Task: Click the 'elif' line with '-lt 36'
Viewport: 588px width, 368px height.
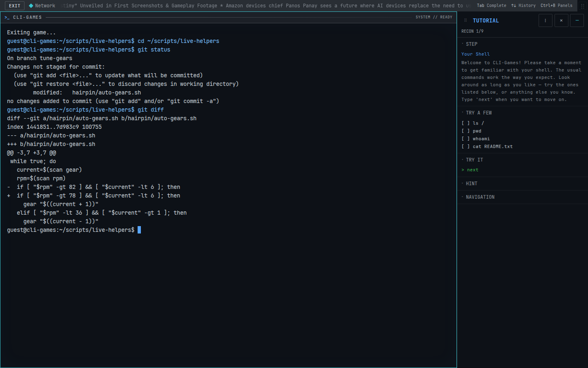Action: [102, 213]
